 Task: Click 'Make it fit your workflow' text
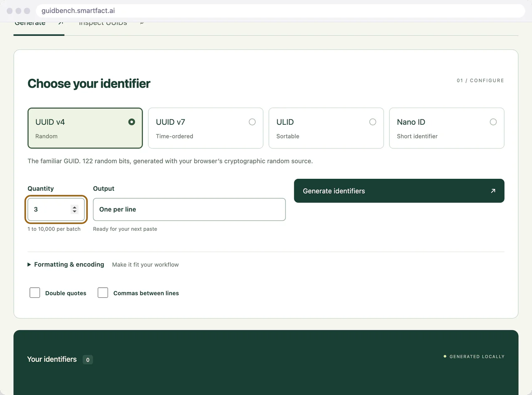145,264
